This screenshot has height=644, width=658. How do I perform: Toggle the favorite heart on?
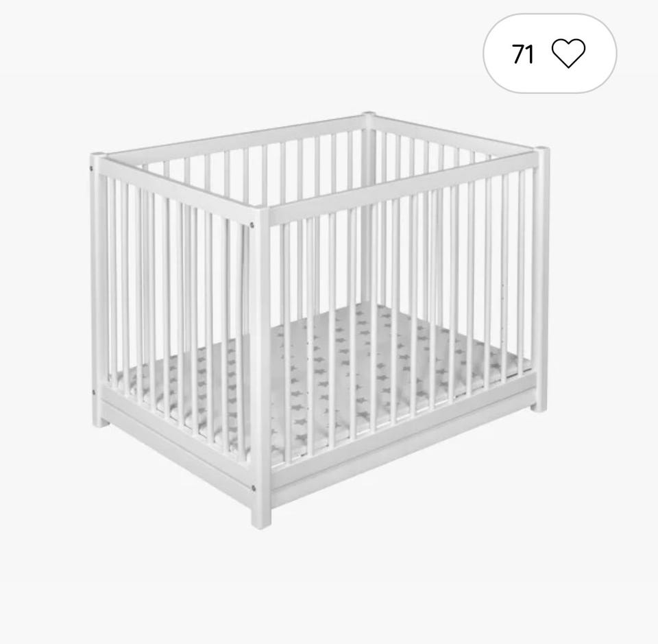point(568,53)
